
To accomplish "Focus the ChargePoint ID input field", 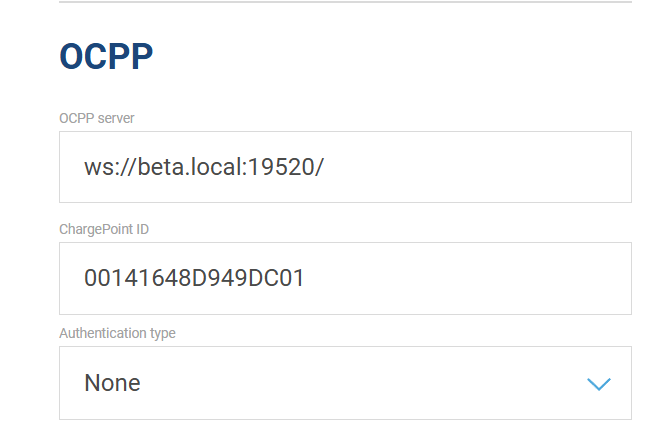I will (x=345, y=278).
